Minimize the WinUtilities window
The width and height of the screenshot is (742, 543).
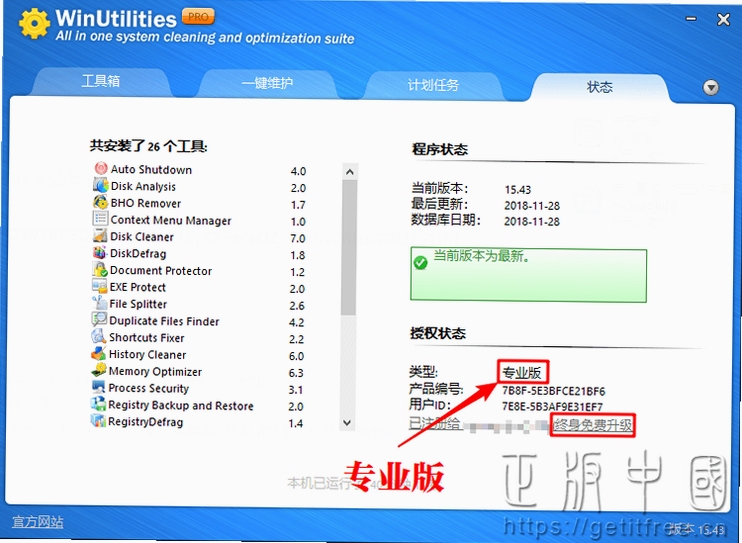click(691, 19)
